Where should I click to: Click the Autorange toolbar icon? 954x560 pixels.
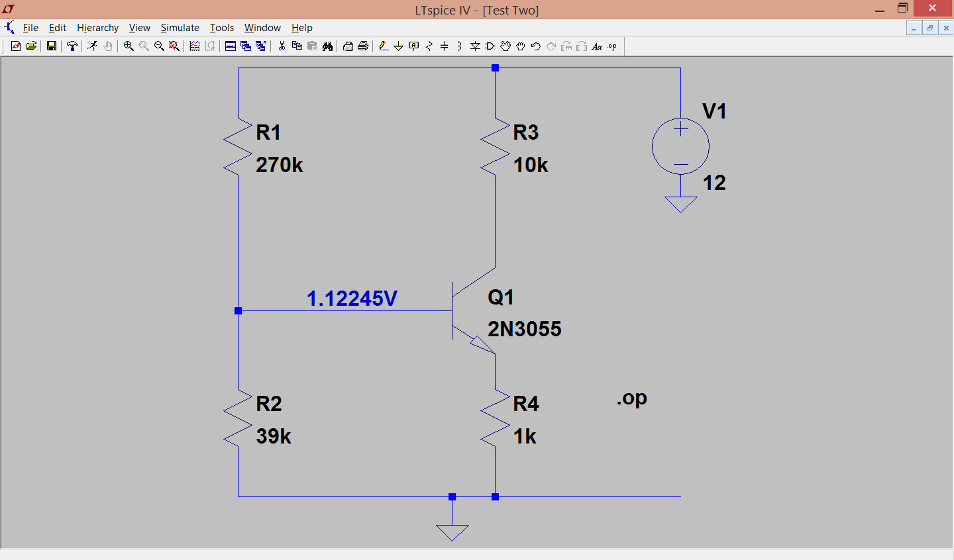[210, 46]
